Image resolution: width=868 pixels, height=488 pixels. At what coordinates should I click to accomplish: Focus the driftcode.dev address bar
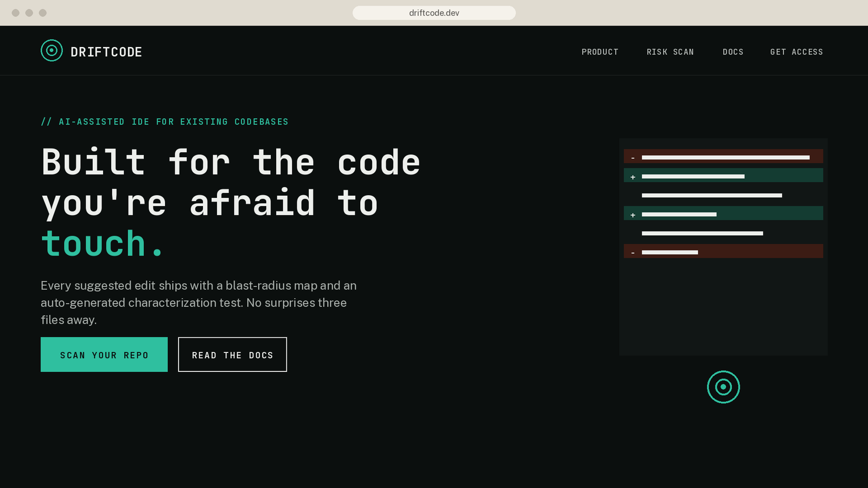coord(434,13)
